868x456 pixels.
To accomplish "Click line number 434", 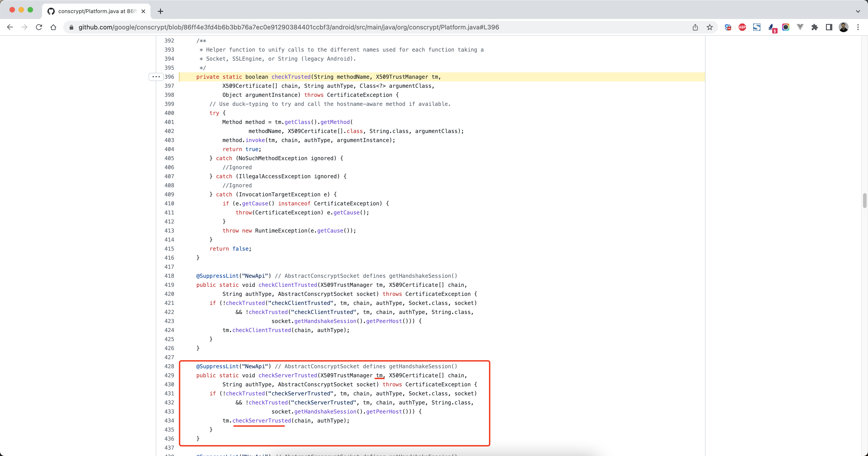I will pos(169,420).
